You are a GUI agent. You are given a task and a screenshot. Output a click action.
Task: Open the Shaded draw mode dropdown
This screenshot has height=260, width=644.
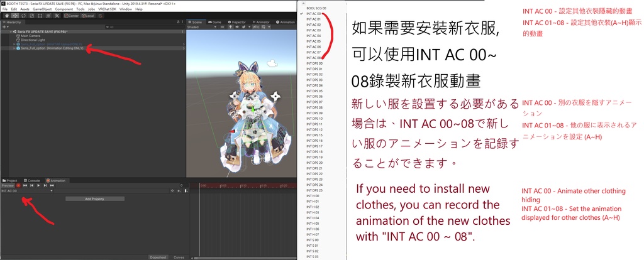[x=202, y=27]
